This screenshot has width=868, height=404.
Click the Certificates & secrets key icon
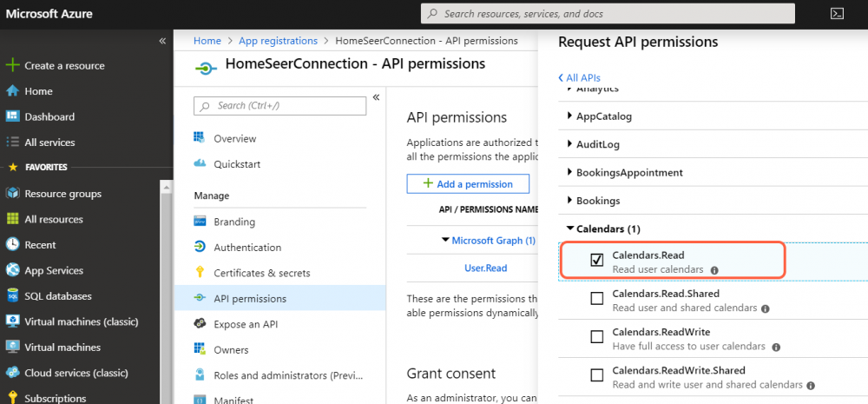200,273
